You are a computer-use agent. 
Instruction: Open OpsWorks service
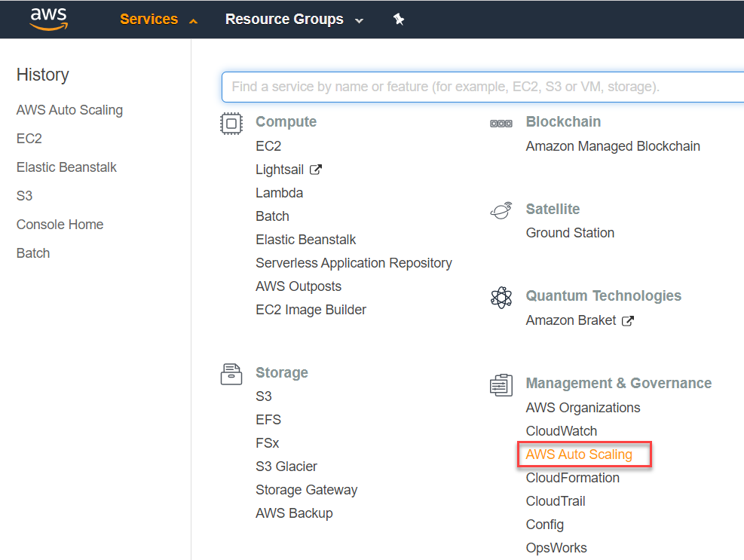[x=556, y=548]
